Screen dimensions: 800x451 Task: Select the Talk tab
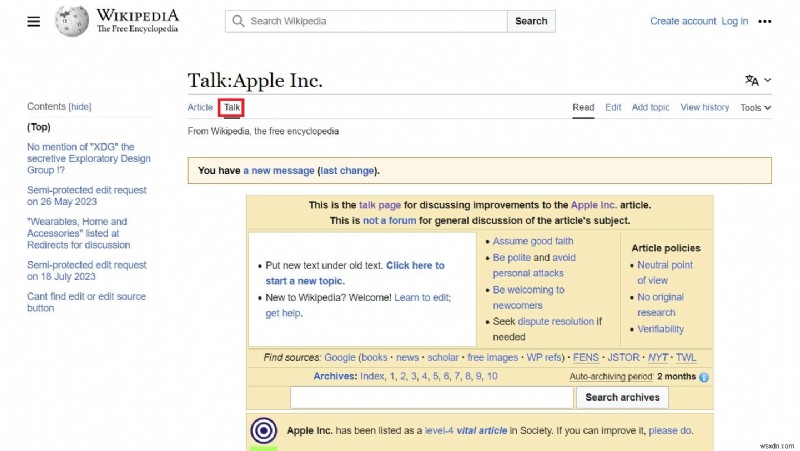click(232, 107)
